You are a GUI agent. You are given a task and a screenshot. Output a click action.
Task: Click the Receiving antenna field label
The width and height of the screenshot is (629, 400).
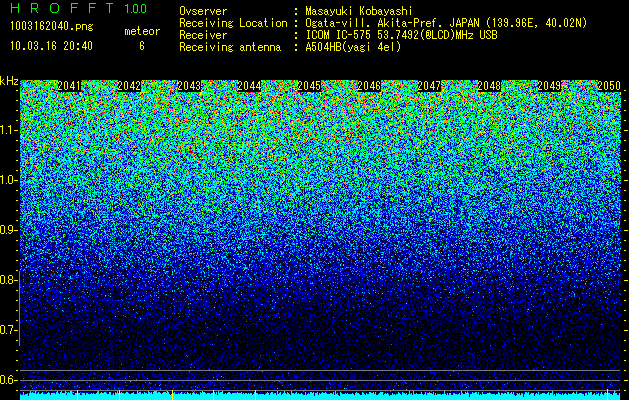[x=230, y=47]
